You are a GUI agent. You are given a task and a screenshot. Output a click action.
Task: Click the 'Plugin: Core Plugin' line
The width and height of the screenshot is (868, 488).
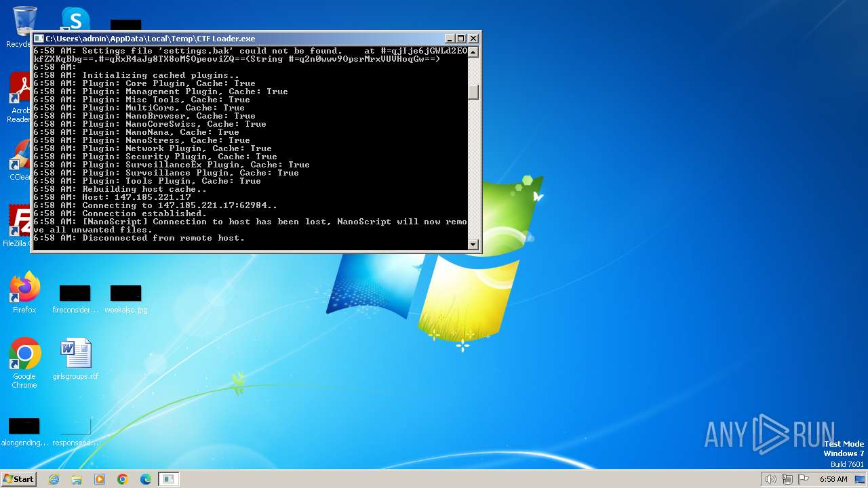click(x=144, y=83)
